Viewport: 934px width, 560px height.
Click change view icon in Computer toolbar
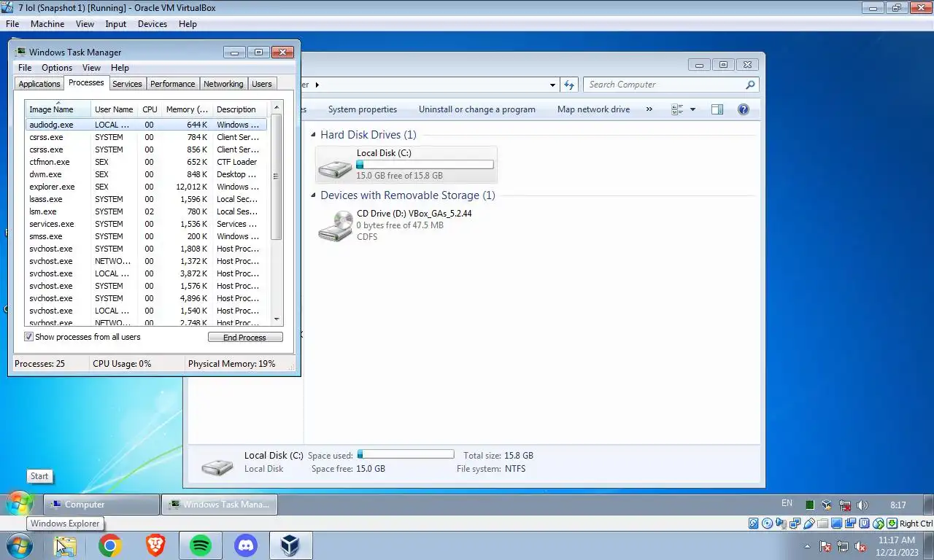677,109
